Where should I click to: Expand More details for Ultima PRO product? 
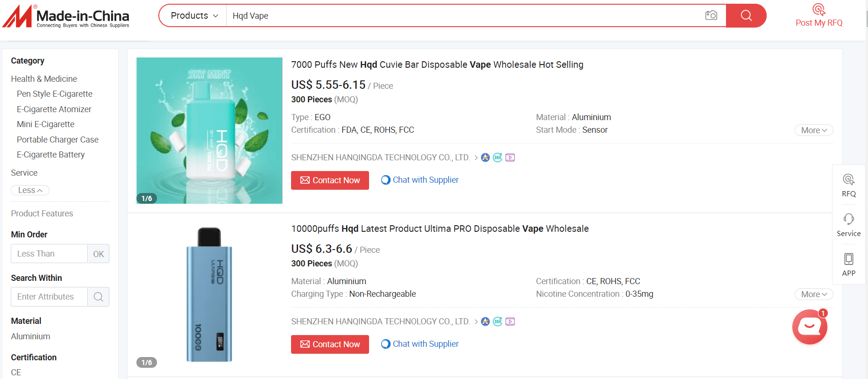(x=814, y=294)
